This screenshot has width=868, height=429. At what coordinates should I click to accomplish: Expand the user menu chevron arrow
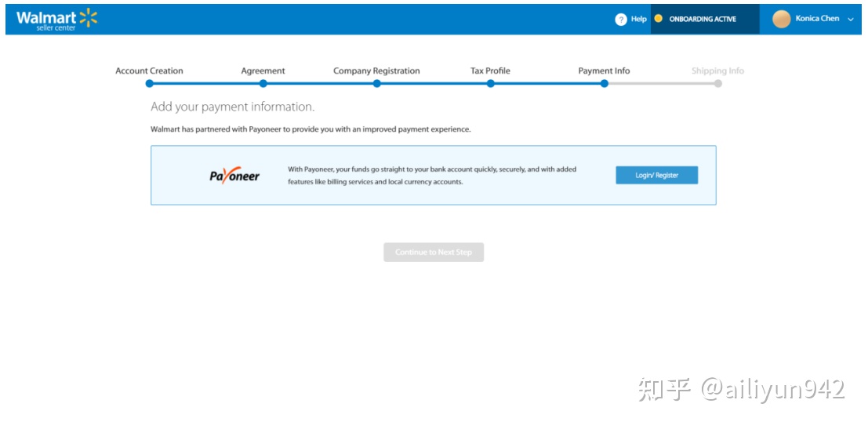click(x=851, y=20)
